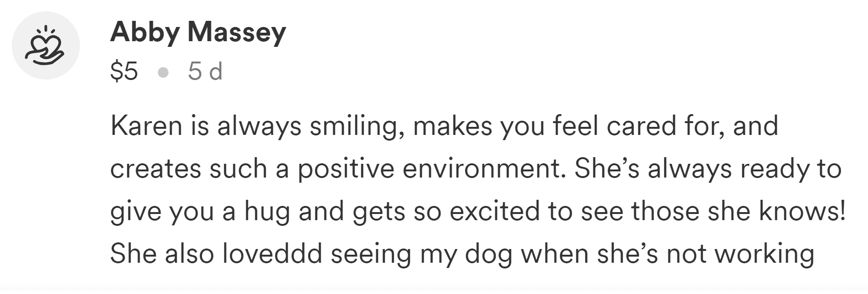Click the "5 d" timestamp
868x294 pixels.
[205, 72]
